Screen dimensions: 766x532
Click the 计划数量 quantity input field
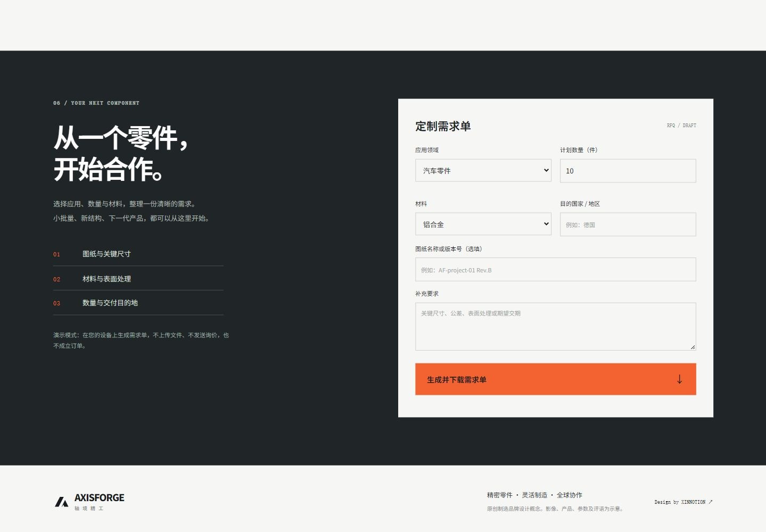click(628, 171)
